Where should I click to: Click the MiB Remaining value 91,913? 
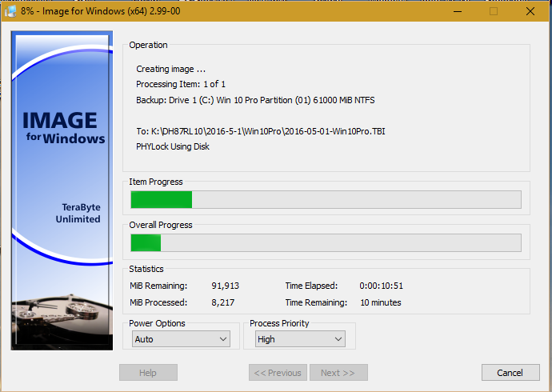pyautogui.click(x=225, y=286)
